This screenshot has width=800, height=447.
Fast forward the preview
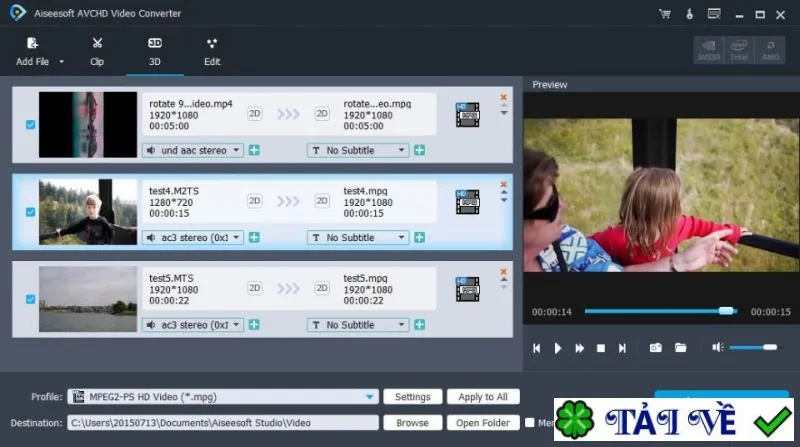579,348
